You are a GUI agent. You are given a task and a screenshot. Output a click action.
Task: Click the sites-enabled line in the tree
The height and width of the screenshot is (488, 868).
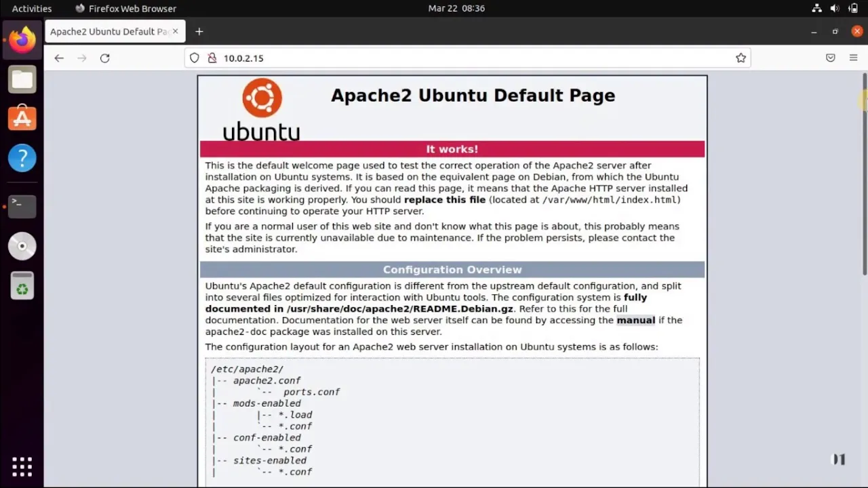[x=269, y=460]
